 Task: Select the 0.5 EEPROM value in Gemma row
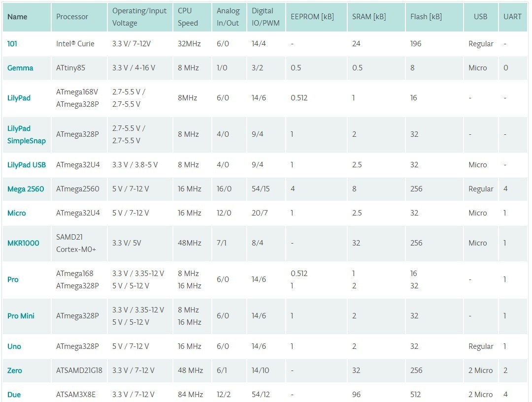coord(296,68)
